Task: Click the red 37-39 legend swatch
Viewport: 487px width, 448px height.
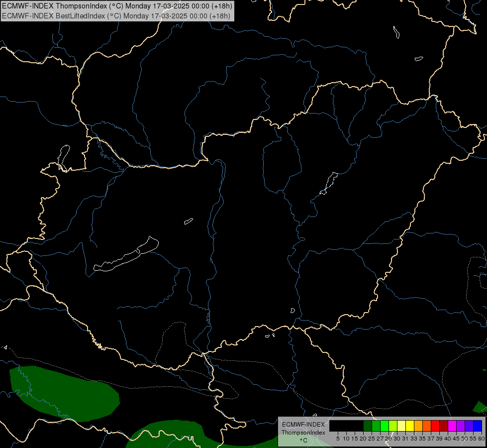Action: (435, 426)
